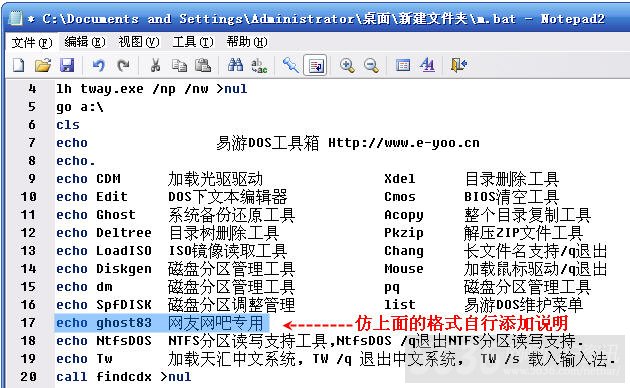Image resolution: width=630 pixels, height=388 pixels.
Task: Open a file using the folder icon
Action: pyautogui.click(x=43, y=65)
